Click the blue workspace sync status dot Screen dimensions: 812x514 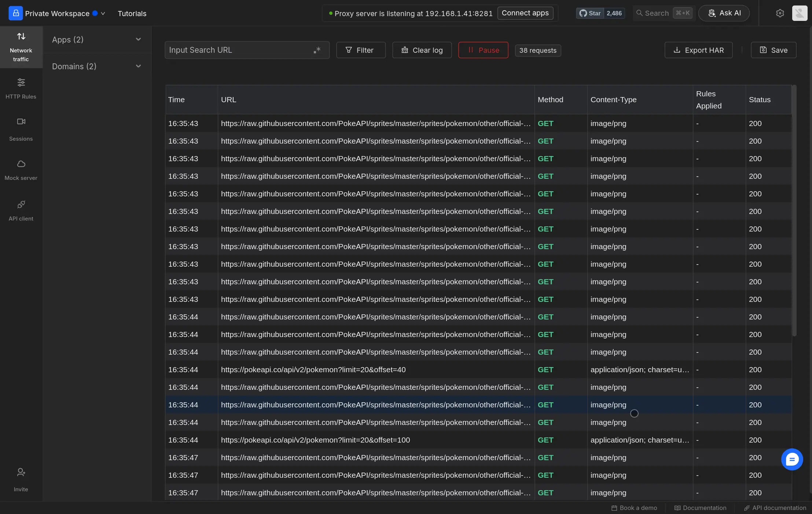(x=95, y=13)
